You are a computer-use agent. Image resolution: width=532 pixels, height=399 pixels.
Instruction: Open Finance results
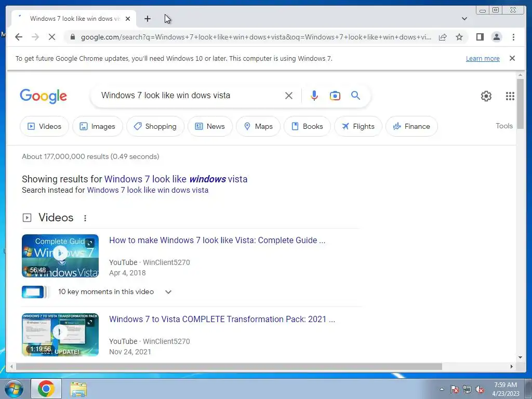(x=411, y=126)
